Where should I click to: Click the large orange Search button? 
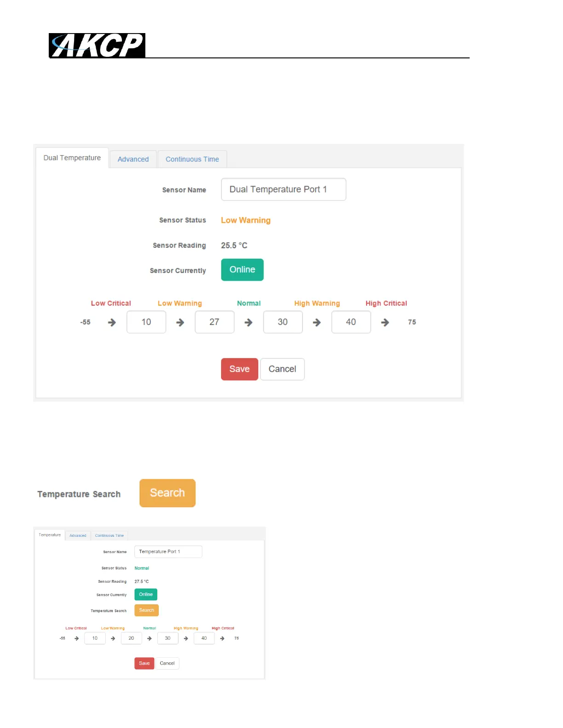click(x=167, y=493)
